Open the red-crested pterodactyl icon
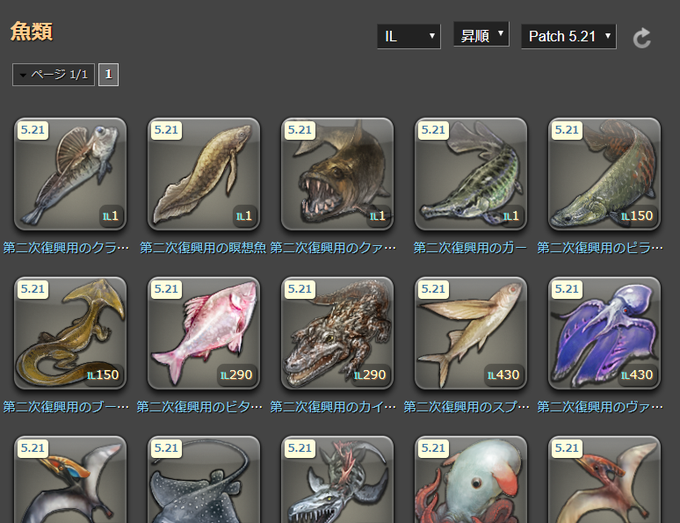Image resolution: width=680 pixels, height=523 pixels. click(605, 480)
